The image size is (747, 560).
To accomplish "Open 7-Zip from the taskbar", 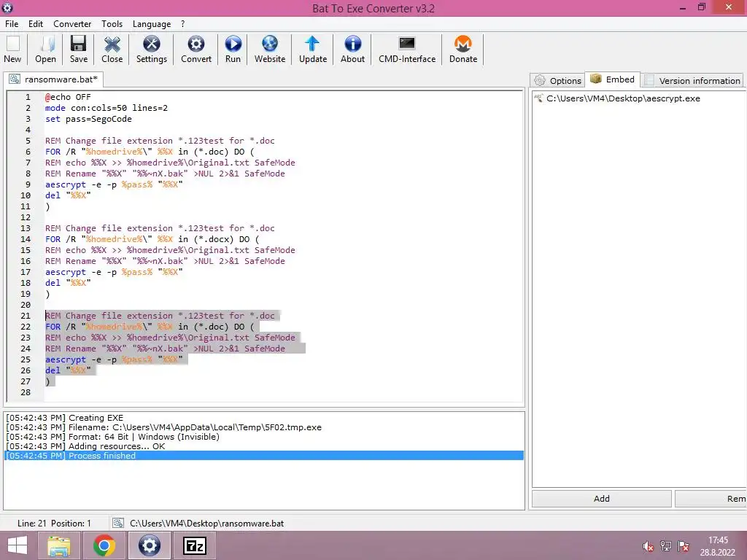I will coord(195,545).
